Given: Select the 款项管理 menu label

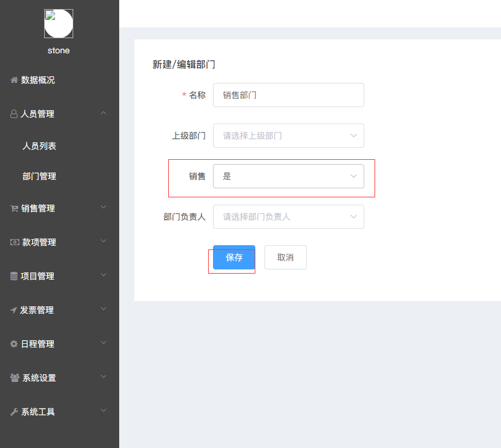Looking at the screenshot, I should coord(39,242).
